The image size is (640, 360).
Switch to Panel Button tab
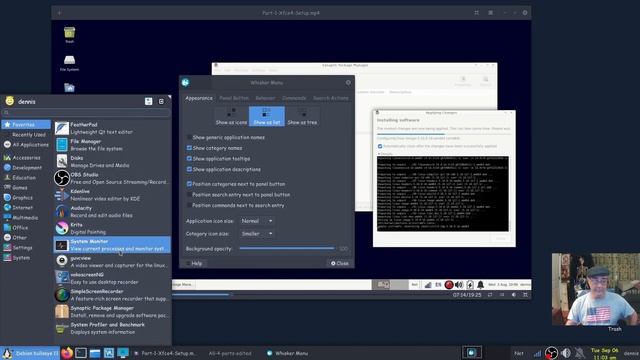pyautogui.click(x=234, y=98)
